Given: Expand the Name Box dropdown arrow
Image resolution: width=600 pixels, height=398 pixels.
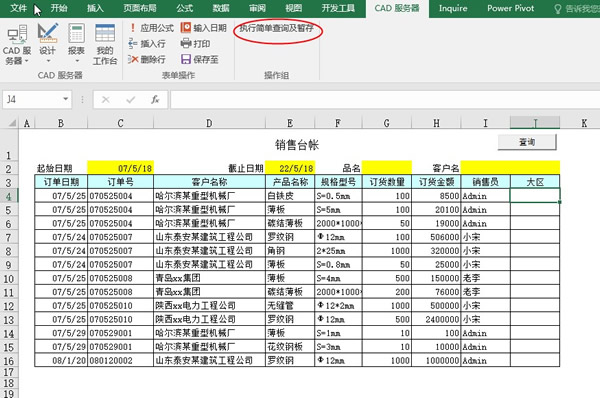Looking at the screenshot, I should tap(66, 100).
